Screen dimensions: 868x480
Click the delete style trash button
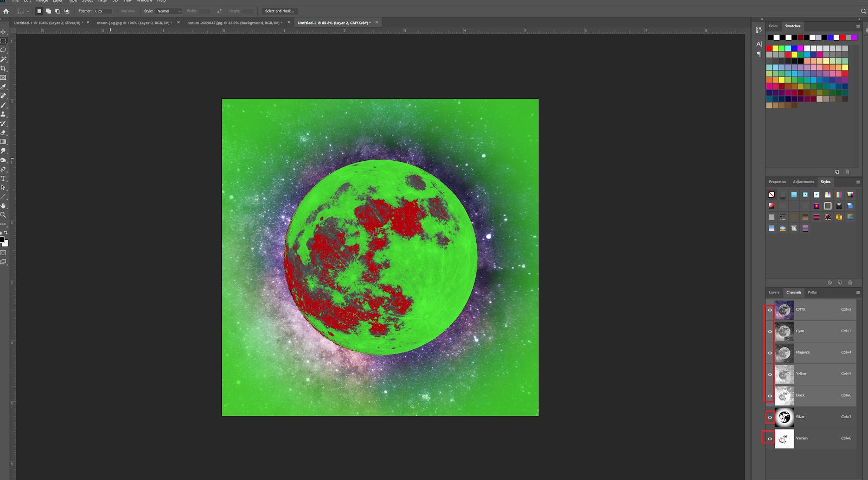click(x=850, y=282)
